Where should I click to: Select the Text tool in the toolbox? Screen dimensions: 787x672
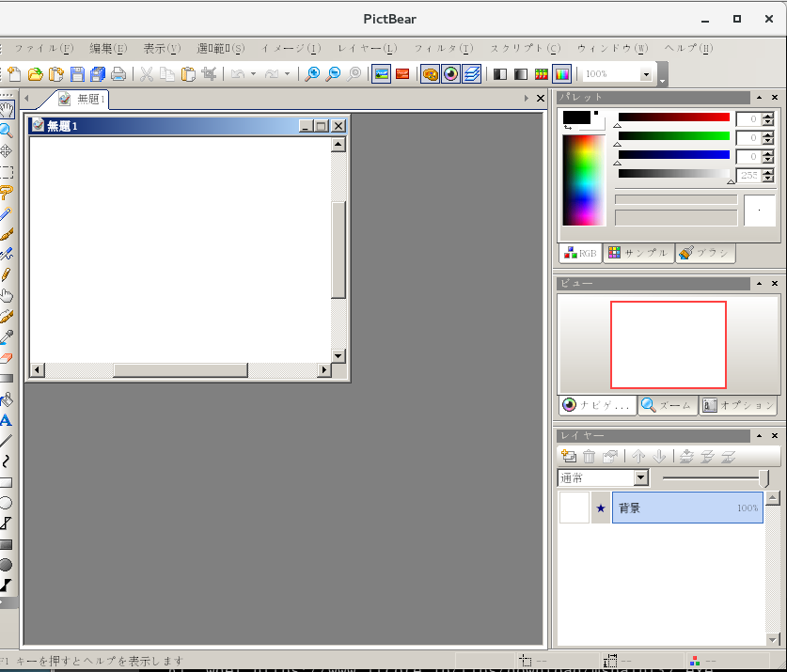tap(6, 420)
